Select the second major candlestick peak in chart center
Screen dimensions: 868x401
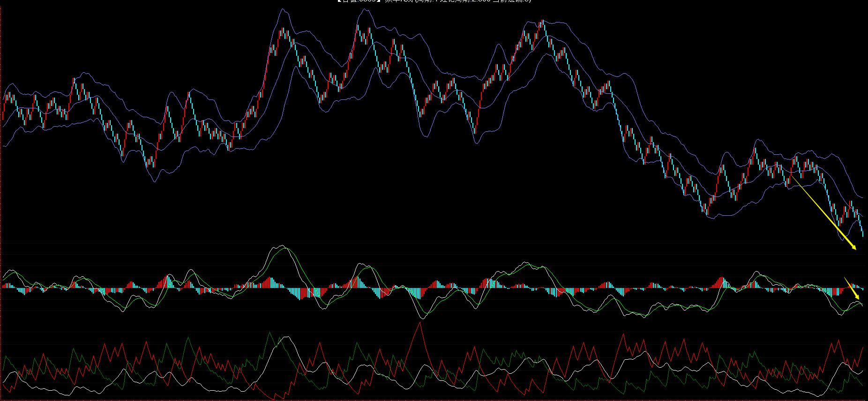(359, 27)
